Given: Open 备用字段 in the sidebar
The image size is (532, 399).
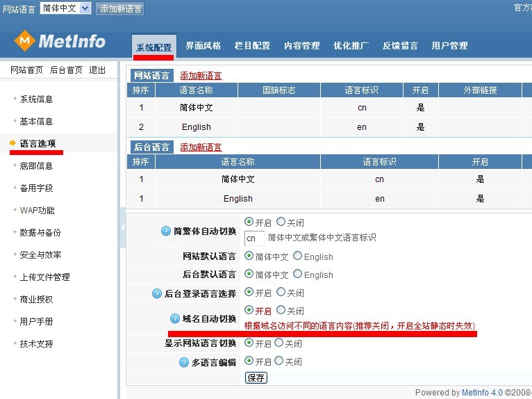Looking at the screenshot, I should click(x=36, y=188).
